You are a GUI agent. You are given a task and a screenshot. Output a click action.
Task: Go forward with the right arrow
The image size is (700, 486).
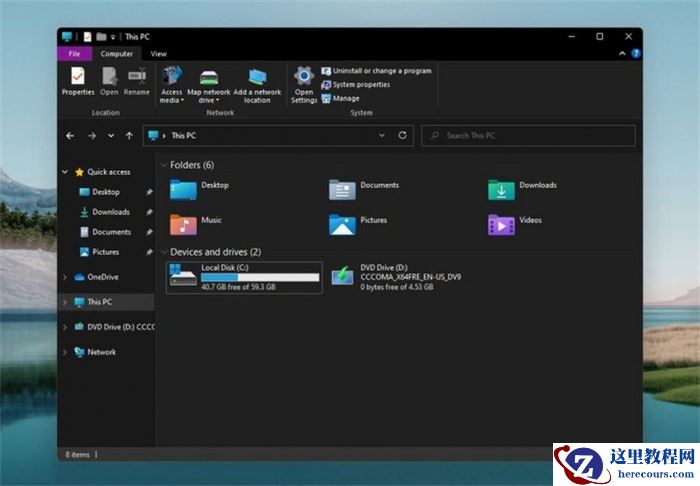pos(92,136)
